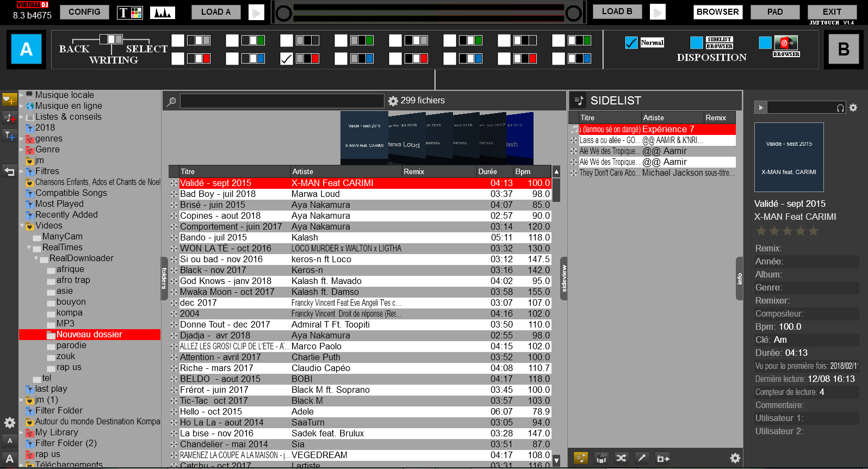This screenshot has height=469, width=868.
Task: Toggle Normal disposition checkbox
Action: tap(631, 42)
